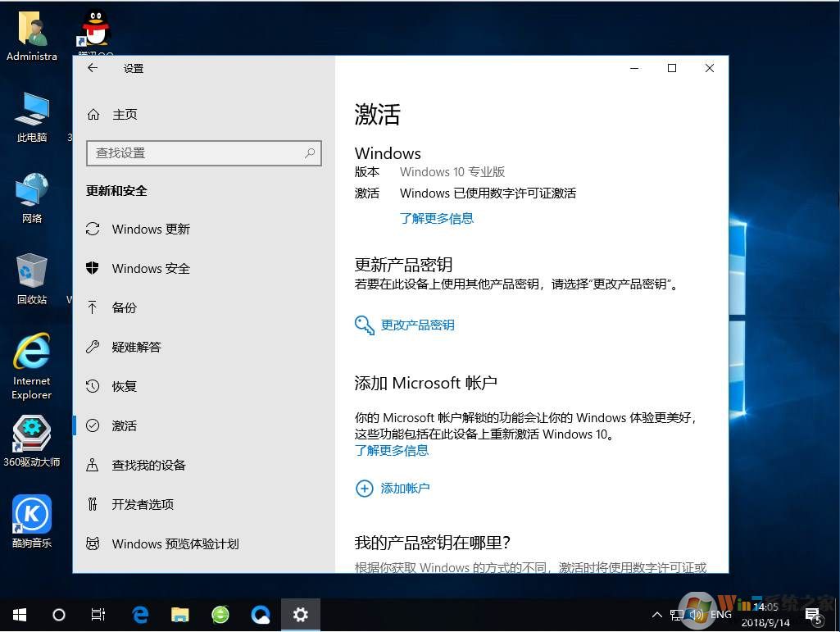This screenshot has height=632, width=840.
Task: Select 疑难解答 in sidebar
Action: coord(136,347)
